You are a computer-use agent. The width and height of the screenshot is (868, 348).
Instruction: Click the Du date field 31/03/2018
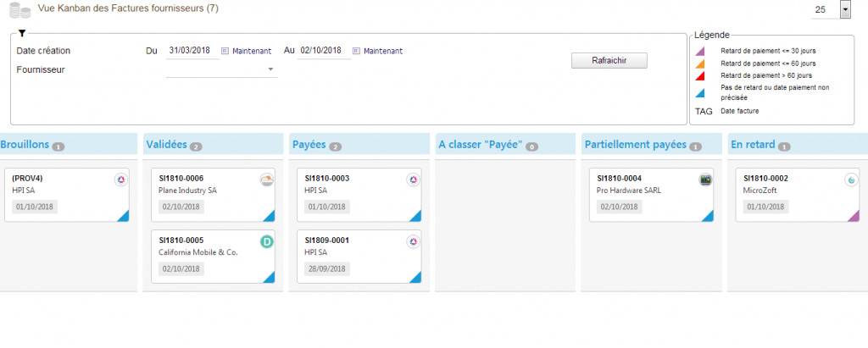tap(192, 50)
